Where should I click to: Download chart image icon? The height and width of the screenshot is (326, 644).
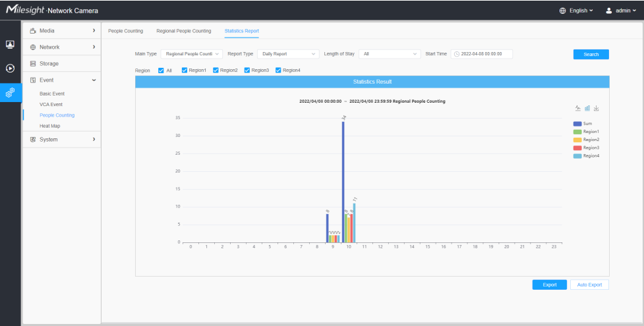coord(597,108)
